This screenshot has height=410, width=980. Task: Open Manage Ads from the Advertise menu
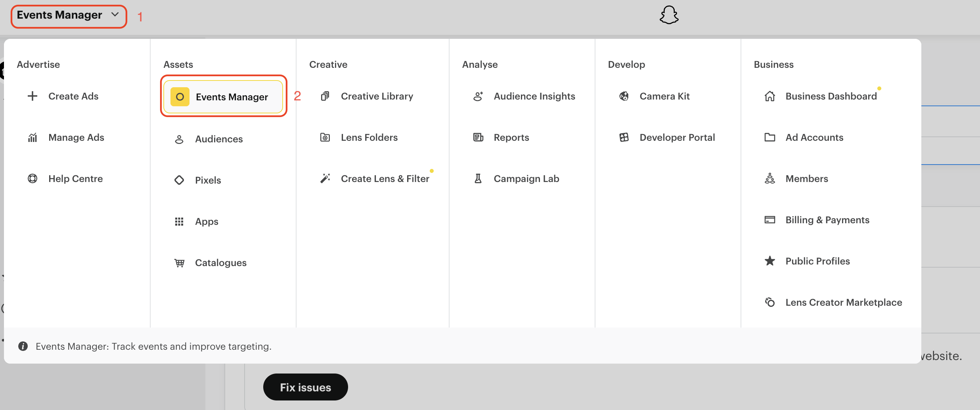[x=76, y=137]
